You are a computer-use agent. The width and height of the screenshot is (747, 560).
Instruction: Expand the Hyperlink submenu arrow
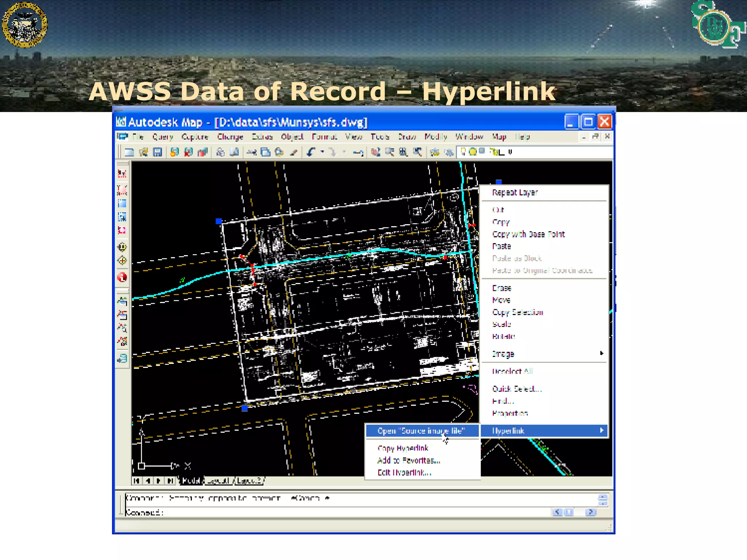[x=601, y=431]
